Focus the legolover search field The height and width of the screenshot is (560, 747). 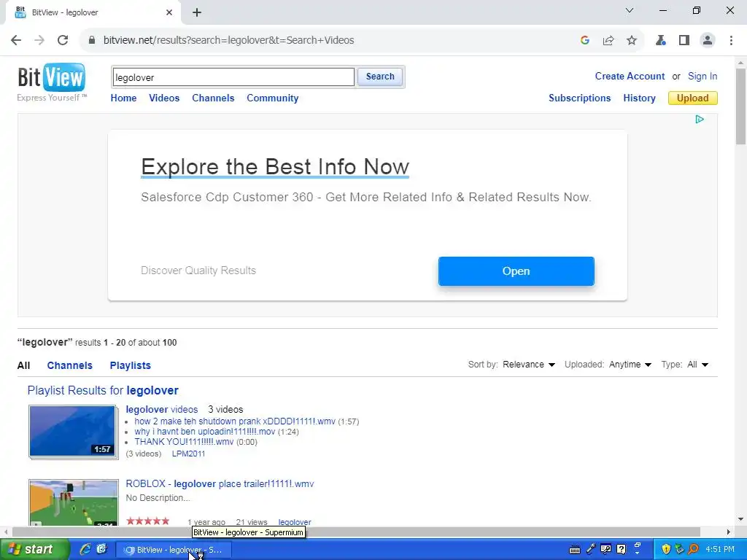click(x=233, y=77)
